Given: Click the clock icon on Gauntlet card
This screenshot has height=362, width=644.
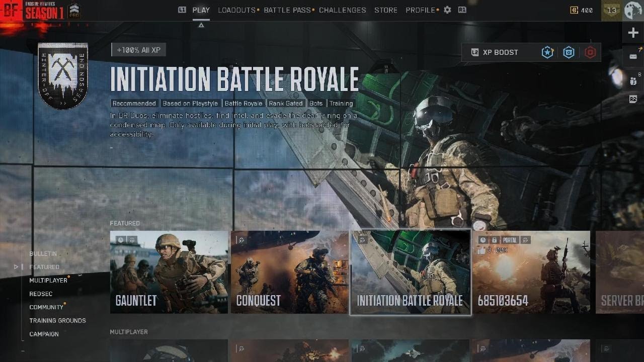Looking at the screenshot, I should pos(120,240).
